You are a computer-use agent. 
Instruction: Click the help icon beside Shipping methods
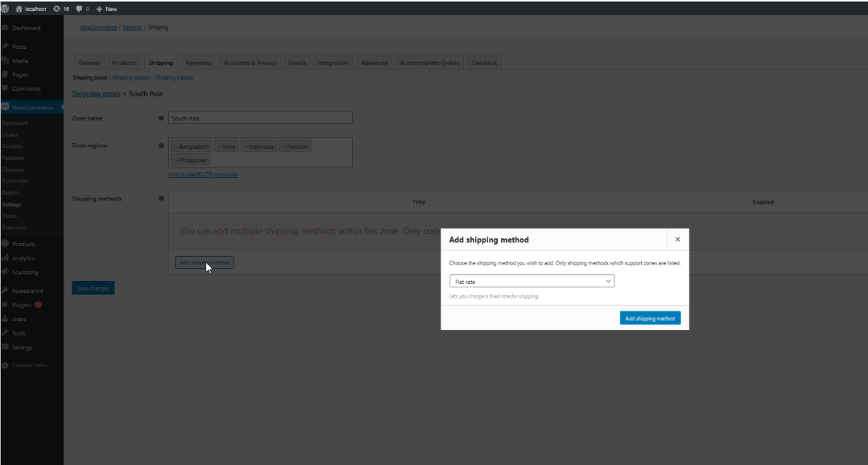coord(161,198)
